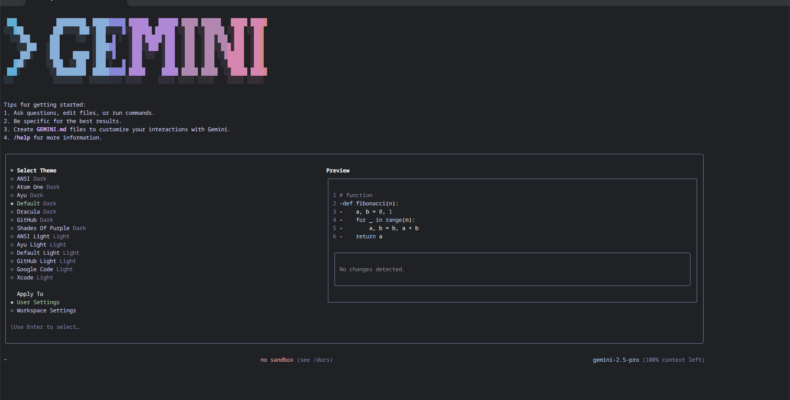Click the 'for _ in range(n):' line

(385, 220)
